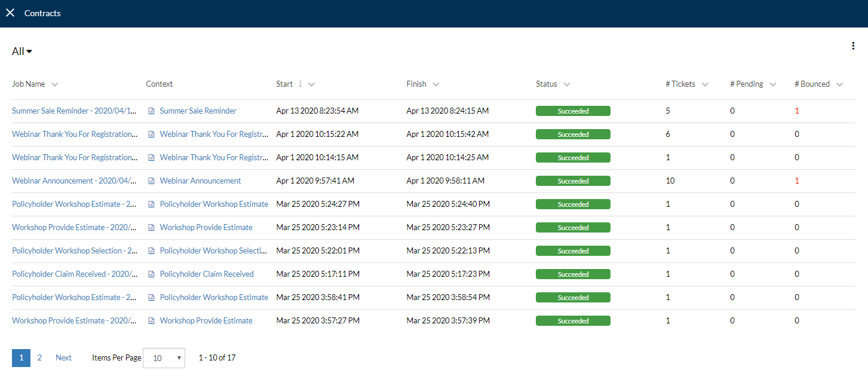This screenshot has width=868, height=376.
Task: Open the Webinar Announcement job link
Action: 75,181
